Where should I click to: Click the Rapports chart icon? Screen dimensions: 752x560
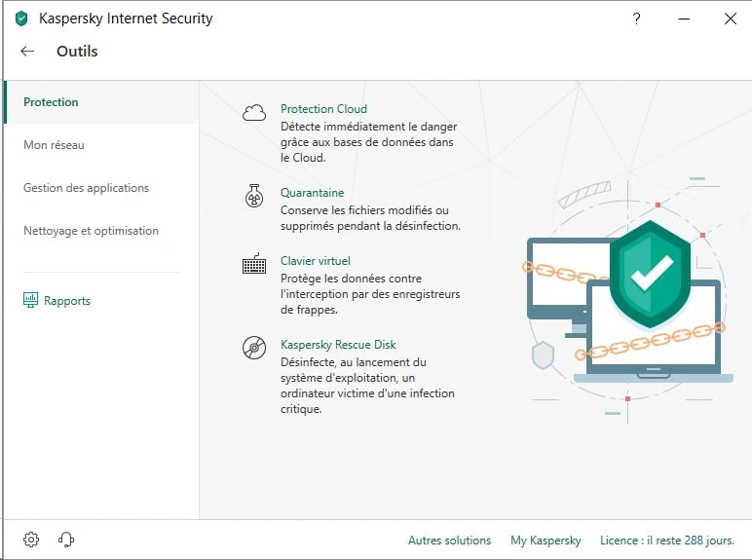(30, 301)
